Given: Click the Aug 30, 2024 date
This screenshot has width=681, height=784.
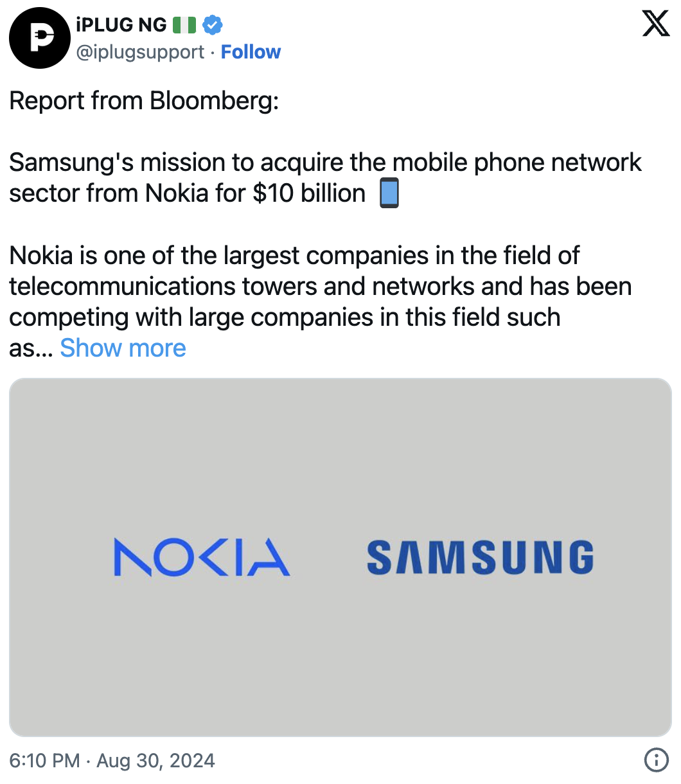Looking at the screenshot, I should point(155,761).
